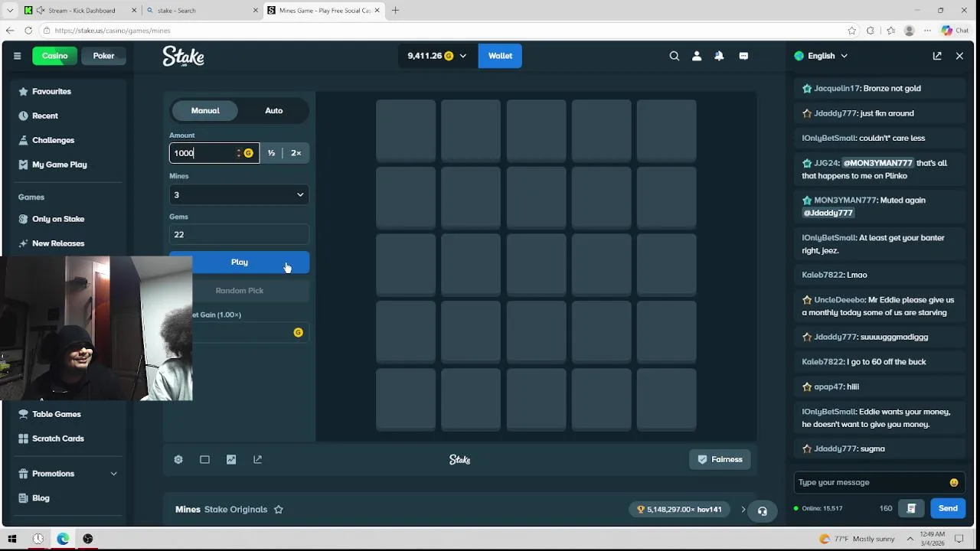Open the balance currency dropdown
Image resolution: width=980 pixels, height=551 pixels.
(436, 56)
